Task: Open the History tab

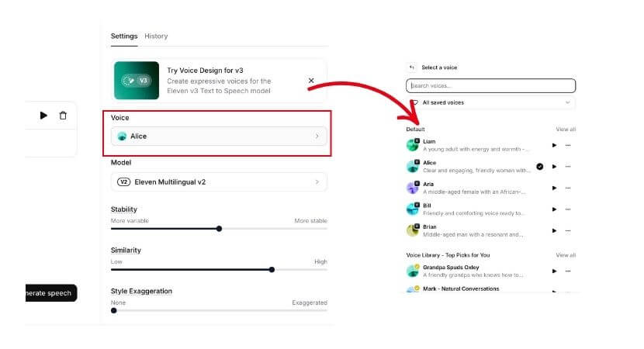Action: click(x=156, y=36)
